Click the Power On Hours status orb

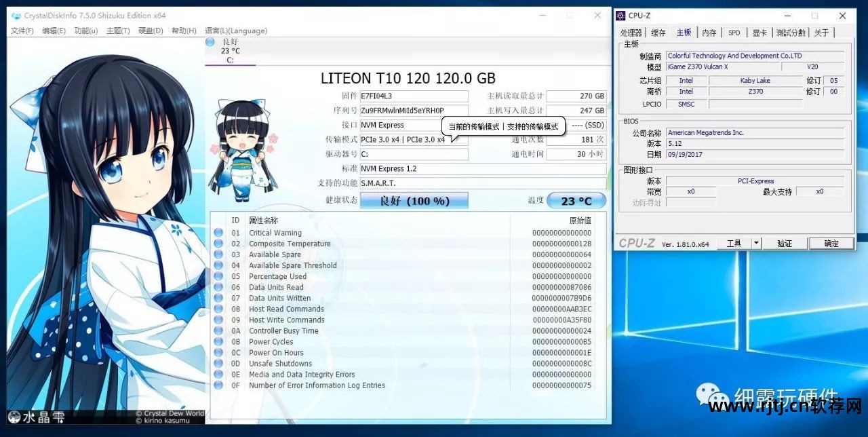click(218, 353)
